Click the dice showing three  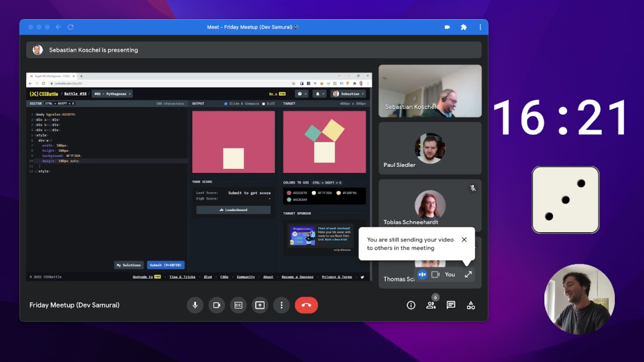click(566, 200)
